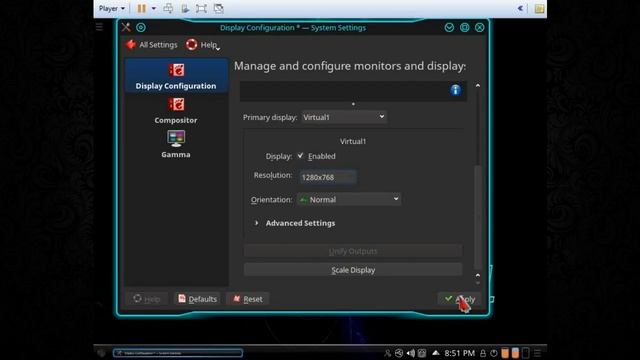Click the volume tray icon

click(x=411, y=353)
